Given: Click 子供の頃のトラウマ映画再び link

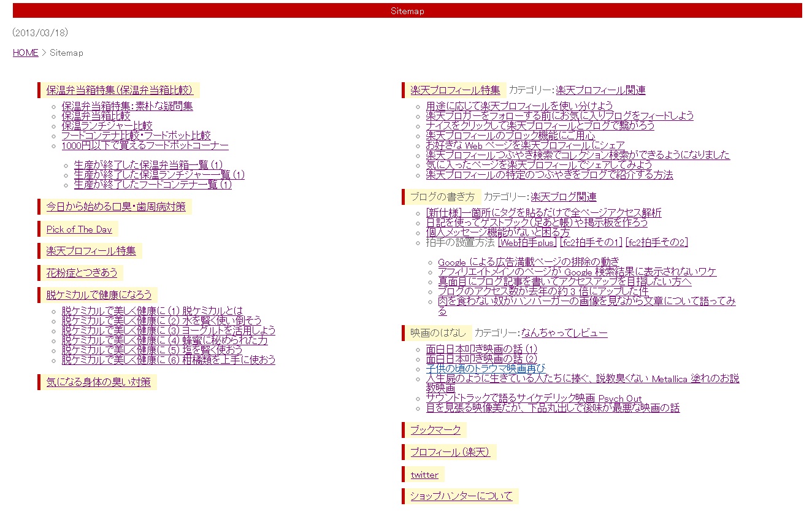Looking at the screenshot, I should [x=485, y=369].
